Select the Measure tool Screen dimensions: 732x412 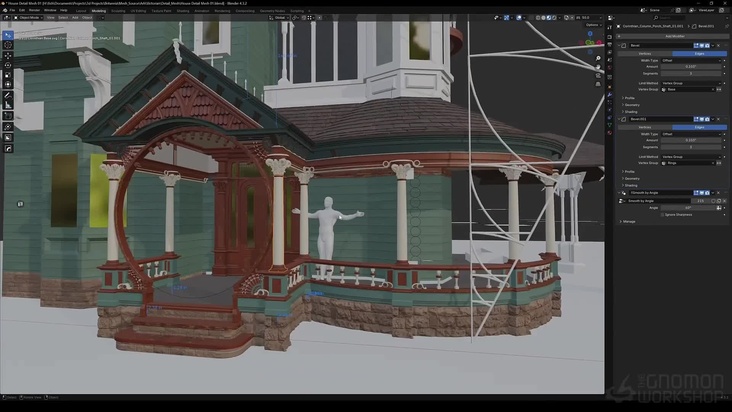(8, 105)
